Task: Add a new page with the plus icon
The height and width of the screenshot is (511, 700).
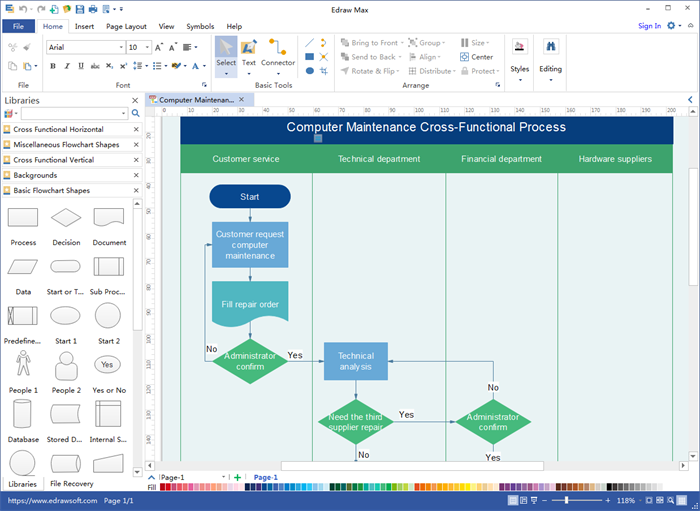Action: click(x=237, y=478)
